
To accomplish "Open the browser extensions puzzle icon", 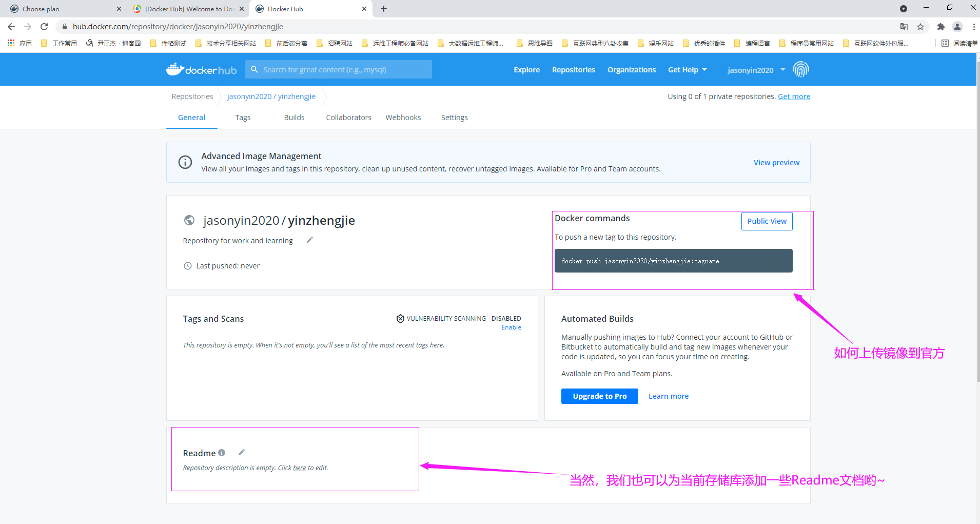I will click(x=940, y=27).
